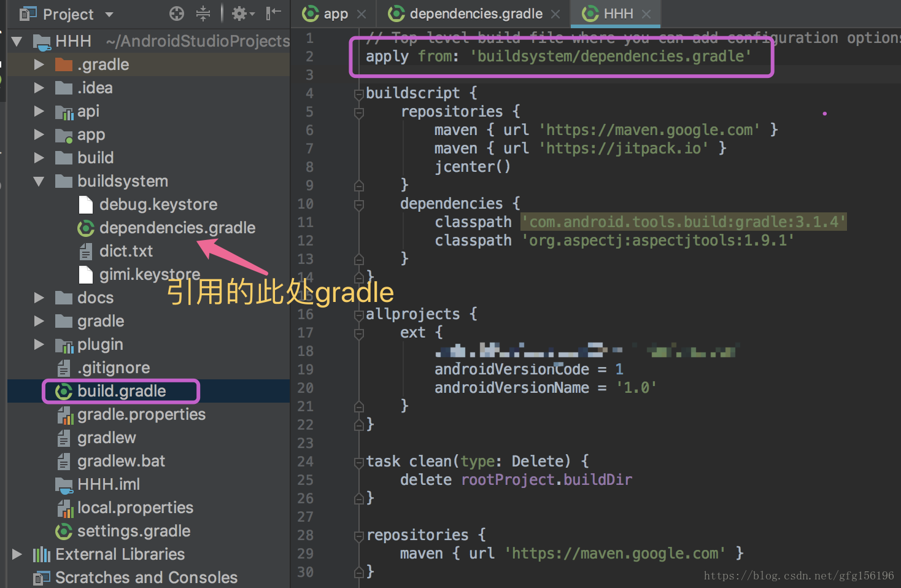Expand the External Libraries node
The width and height of the screenshot is (901, 588).
coord(17,554)
